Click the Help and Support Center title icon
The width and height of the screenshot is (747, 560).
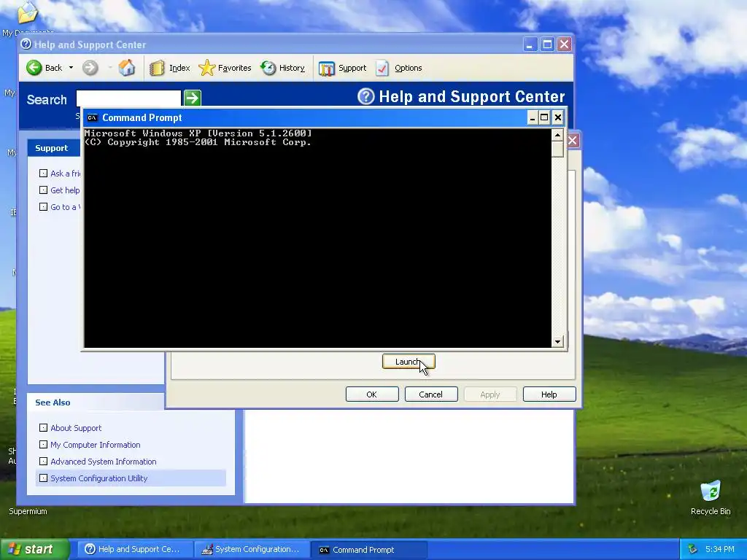[x=26, y=44]
